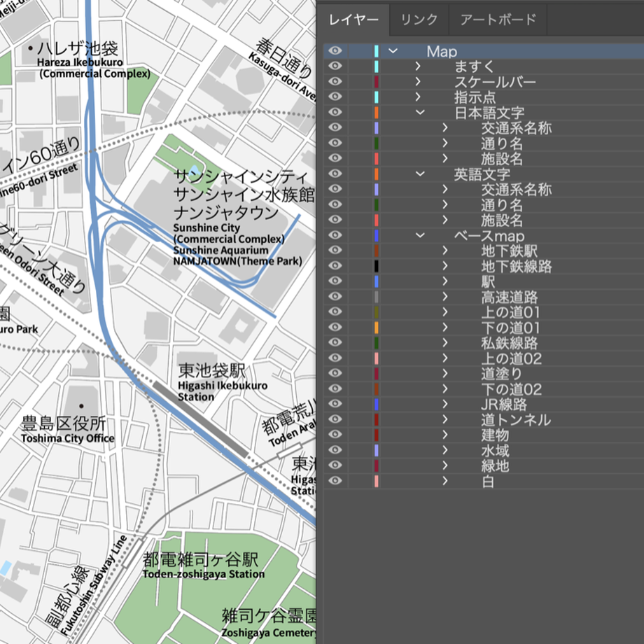Select the 施設名 layer under 日本語文字
644x644 pixels.
click(502, 158)
